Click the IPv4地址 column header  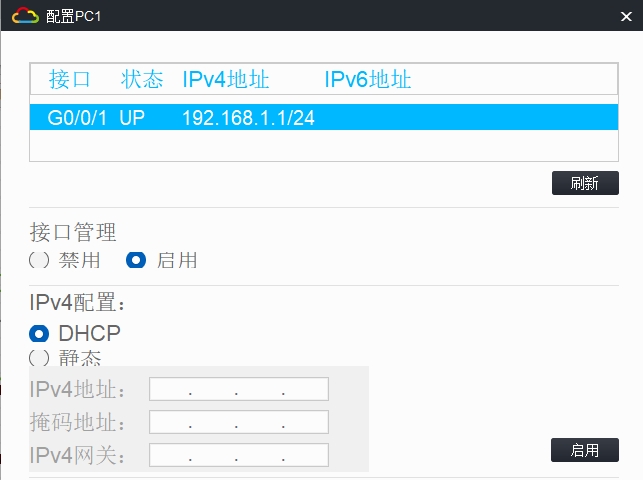point(226,79)
